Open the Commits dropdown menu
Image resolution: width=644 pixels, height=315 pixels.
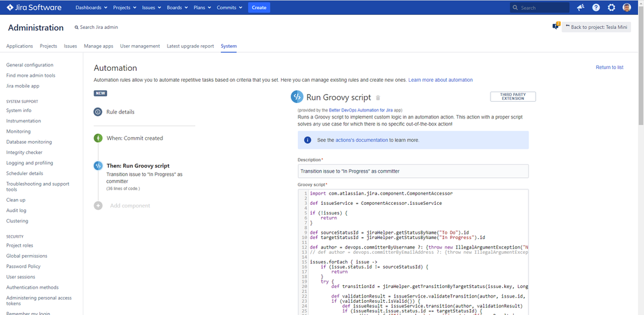(229, 8)
